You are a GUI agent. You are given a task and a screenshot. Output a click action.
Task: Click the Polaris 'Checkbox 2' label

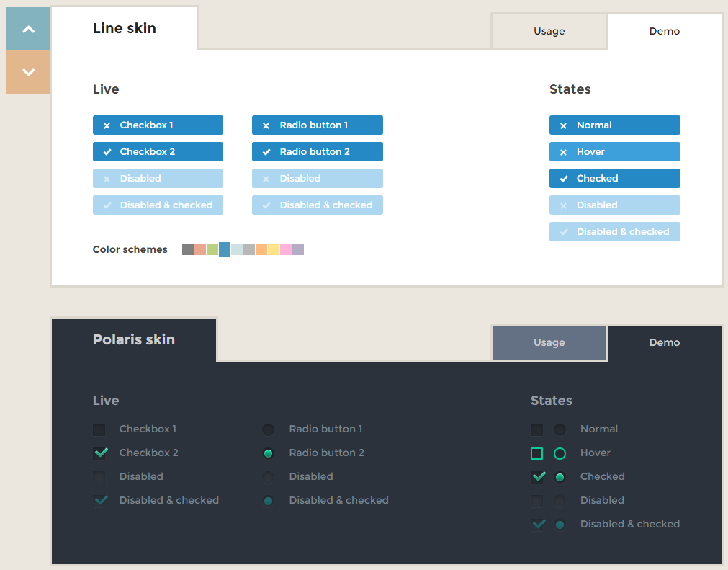pyautogui.click(x=148, y=453)
